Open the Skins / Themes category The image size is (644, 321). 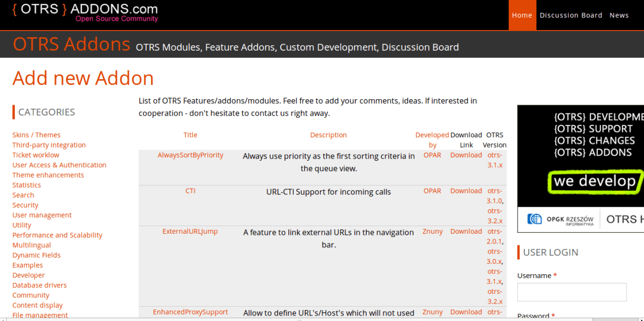pyautogui.click(x=36, y=135)
